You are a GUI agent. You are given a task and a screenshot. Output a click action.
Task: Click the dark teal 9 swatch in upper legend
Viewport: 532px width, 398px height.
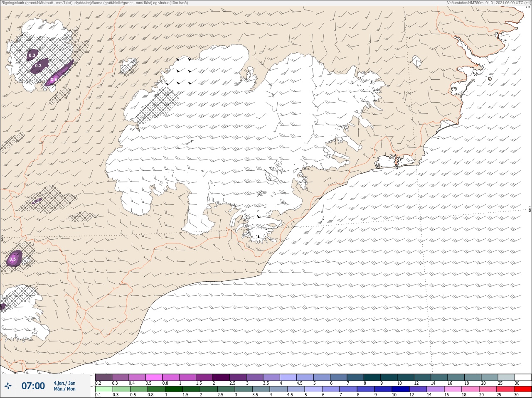(x=389, y=377)
